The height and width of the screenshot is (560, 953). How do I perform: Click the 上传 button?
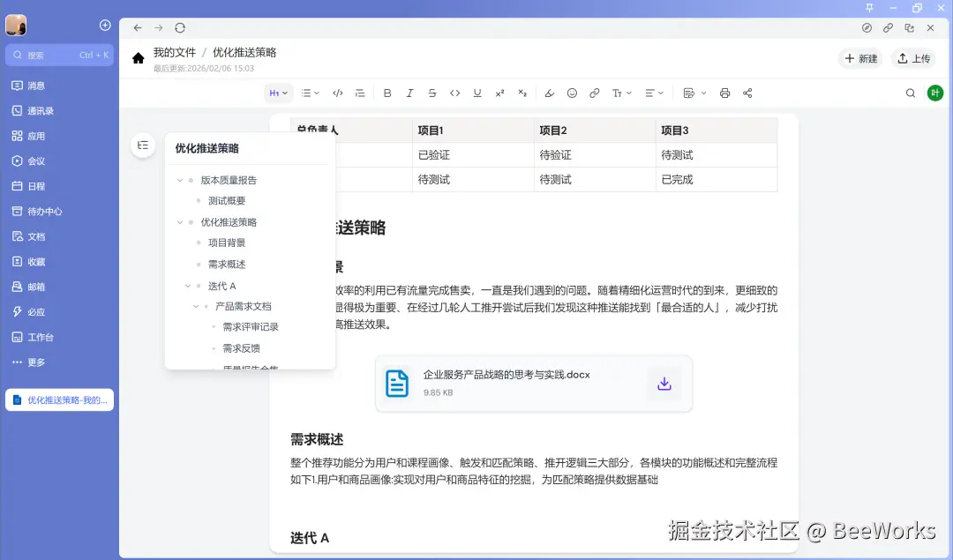[916, 58]
